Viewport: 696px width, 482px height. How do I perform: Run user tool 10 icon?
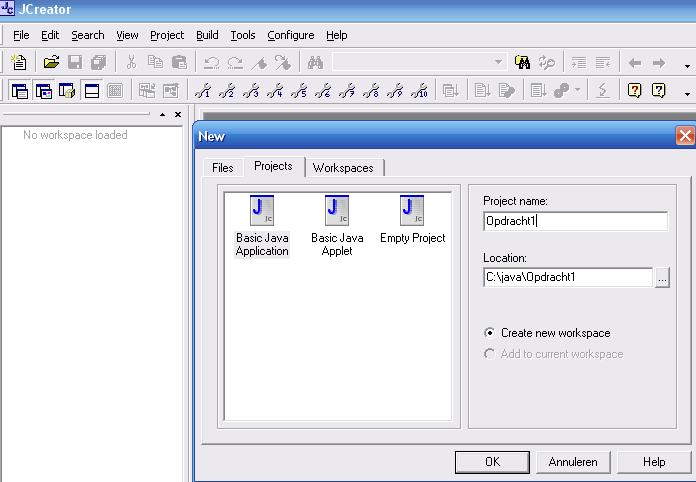[419, 91]
